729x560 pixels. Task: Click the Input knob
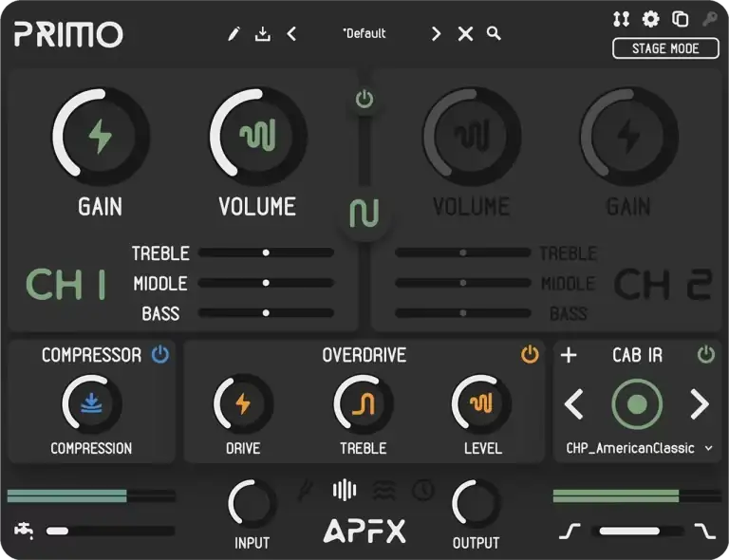tap(252, 503)
